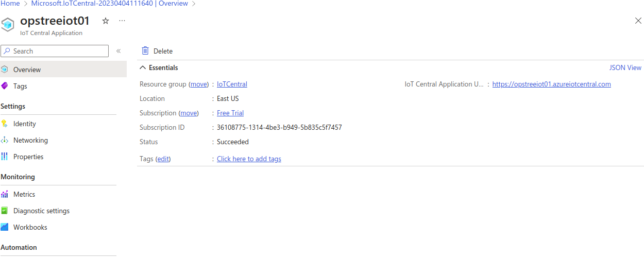Open the IoTCentral resource group link
The height and width of the screenshot is (257, 644).
click(x=232, y=84)
